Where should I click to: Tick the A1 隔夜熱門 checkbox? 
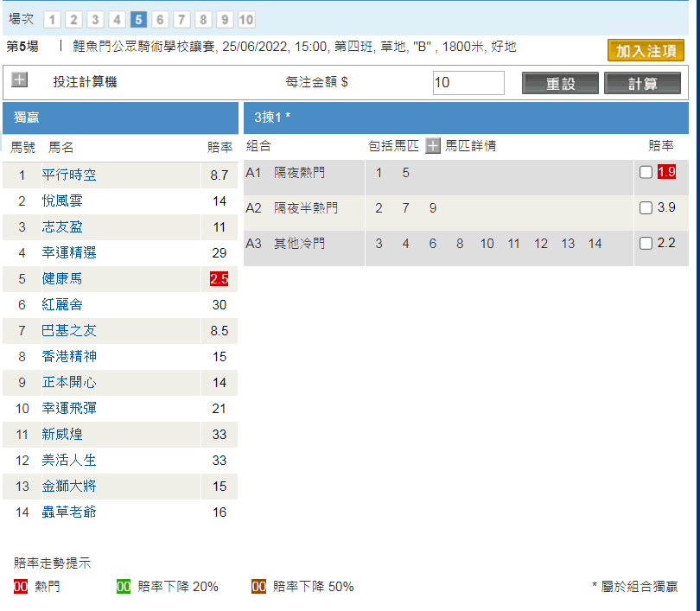click(646, 172)
